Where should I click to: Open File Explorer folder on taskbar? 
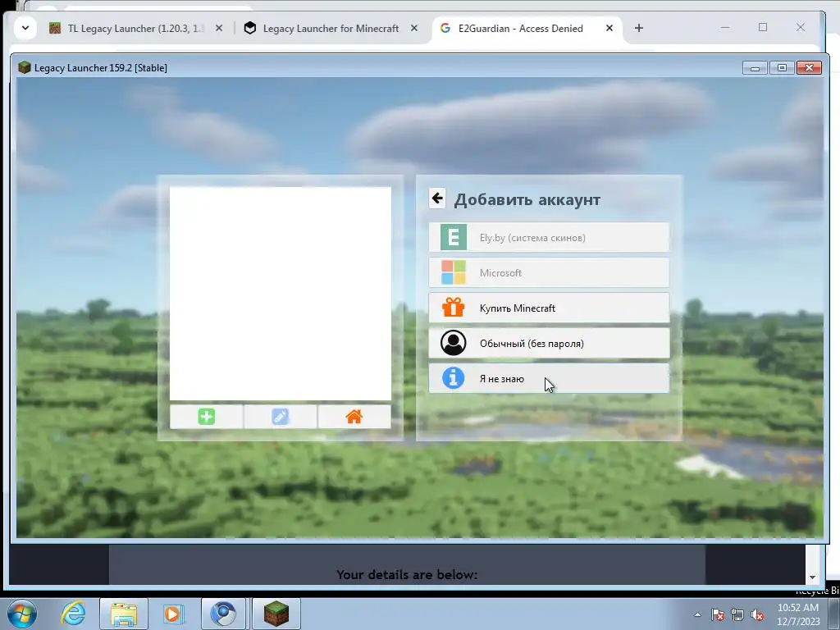point(124,614)
